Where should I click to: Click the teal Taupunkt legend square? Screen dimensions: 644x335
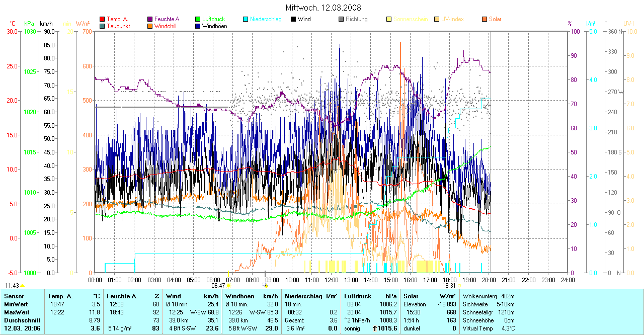click(102, 26)
